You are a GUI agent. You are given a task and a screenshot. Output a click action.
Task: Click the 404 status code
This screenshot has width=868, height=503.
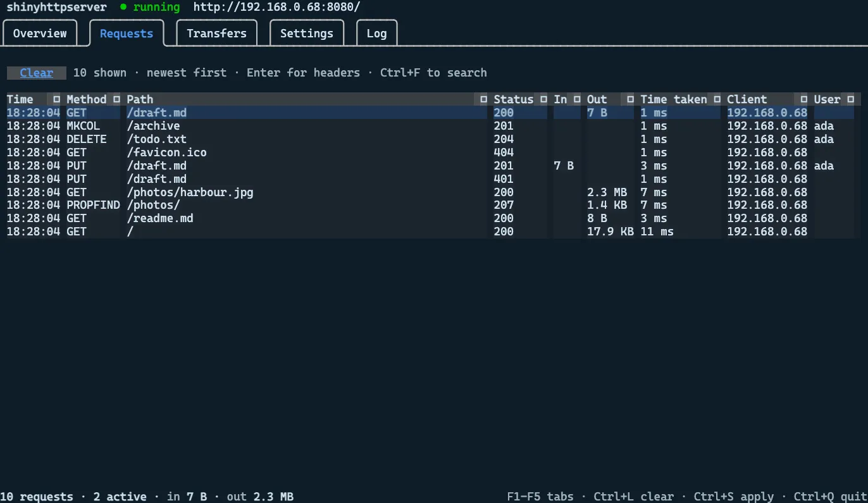pyautogui.click(x=504, y=152)
